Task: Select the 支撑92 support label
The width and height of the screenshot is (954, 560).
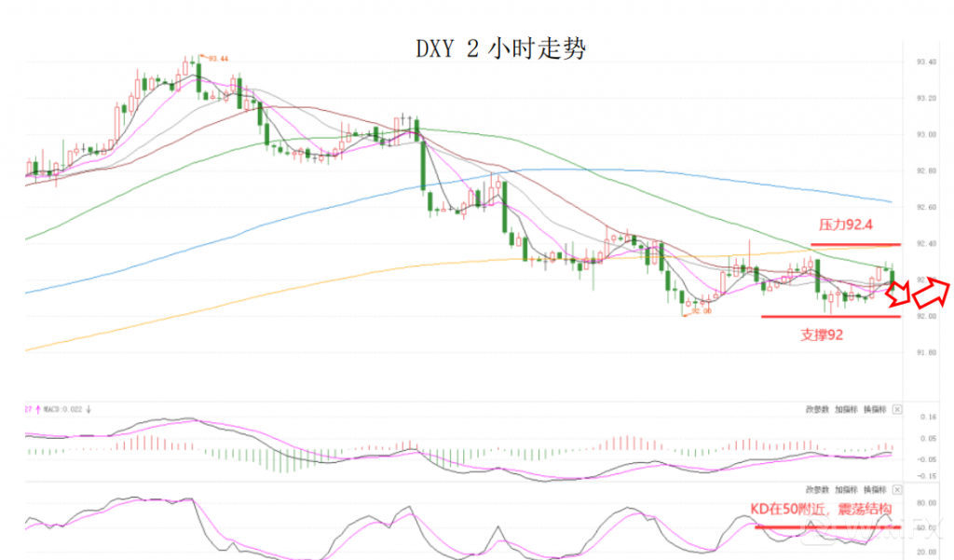Action: pyautogui.click(x=822, y=335)
